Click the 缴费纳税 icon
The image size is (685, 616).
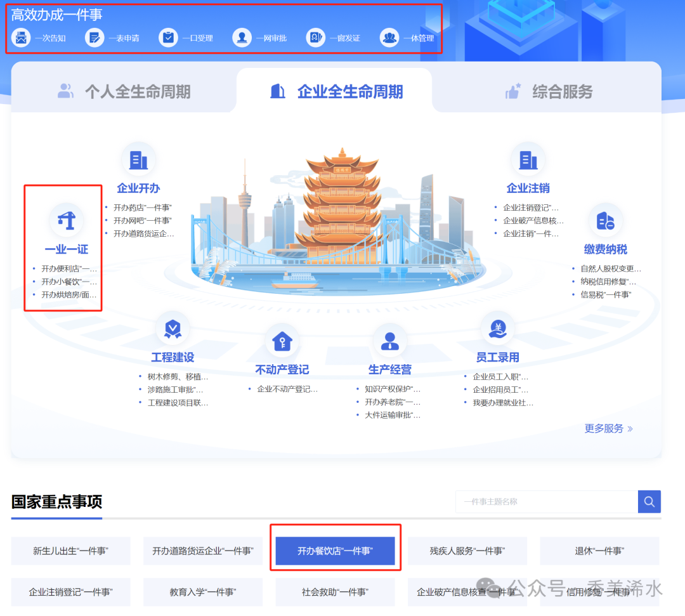pyautogui.click(x=606, y=221)
